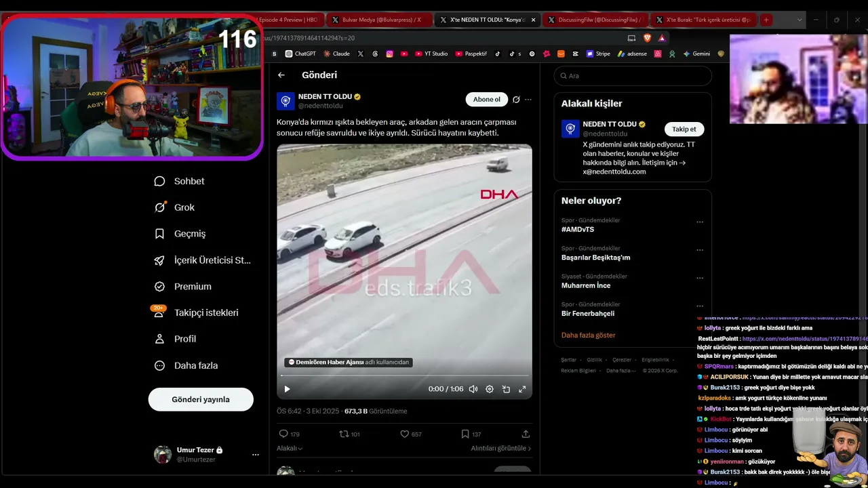868x488 pixels.
Task: Open Takipçi istekleri follower requests
Action: tap(197, 312)
